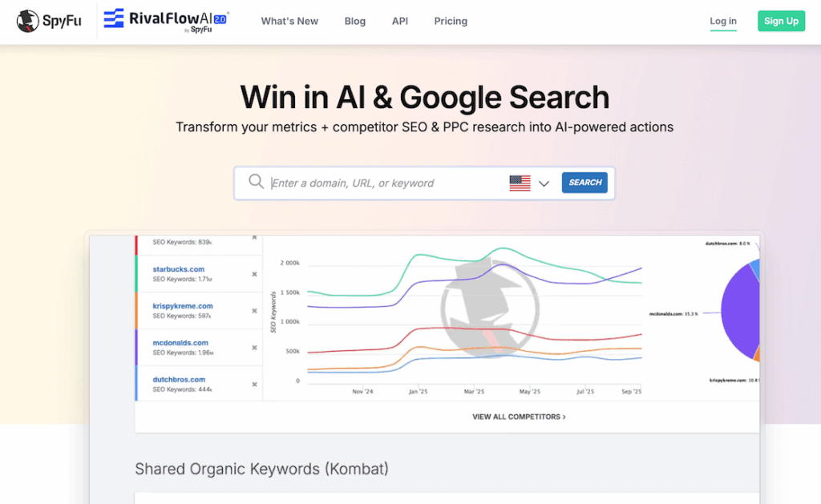Open the What's New page
Viewport: 821px width, 504px height.
tap(289, 21)
